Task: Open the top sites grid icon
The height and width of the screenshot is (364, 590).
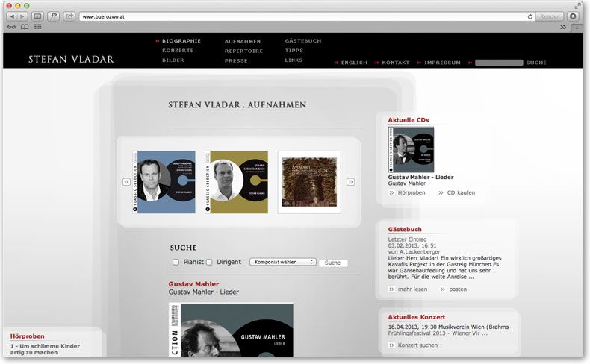Action: [x=37, y=27]
